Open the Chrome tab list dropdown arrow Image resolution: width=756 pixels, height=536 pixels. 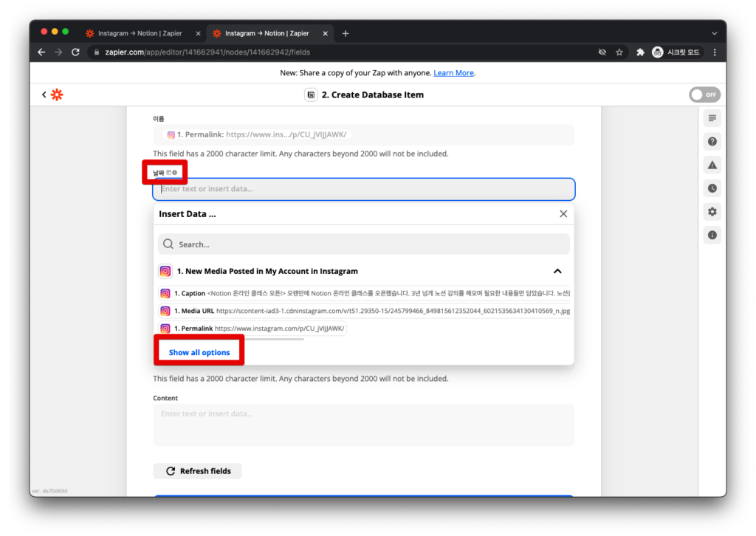714,33
